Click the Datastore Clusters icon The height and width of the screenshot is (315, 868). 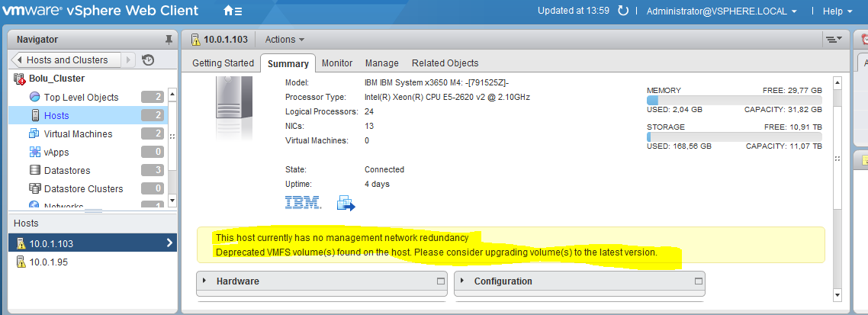[34, 188]
